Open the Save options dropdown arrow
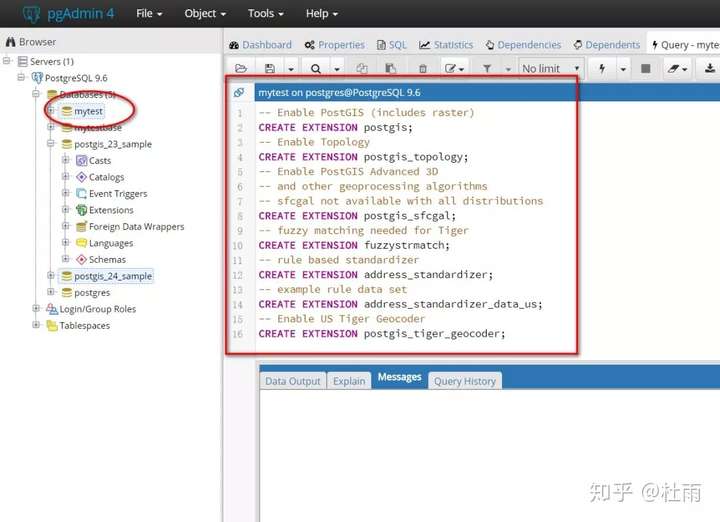Image resolution: width=720 pixels, height=522 pixels. pyautogui.click(x=291, y=69)
